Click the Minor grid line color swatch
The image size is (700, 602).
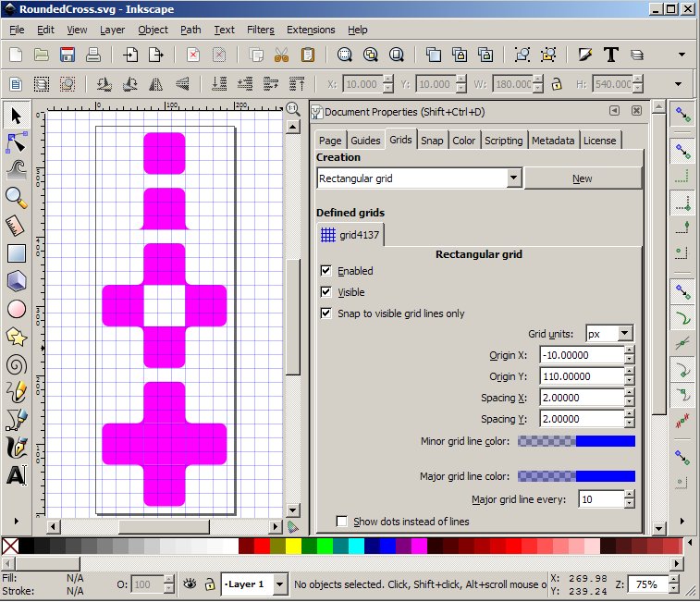pos(576,441)
